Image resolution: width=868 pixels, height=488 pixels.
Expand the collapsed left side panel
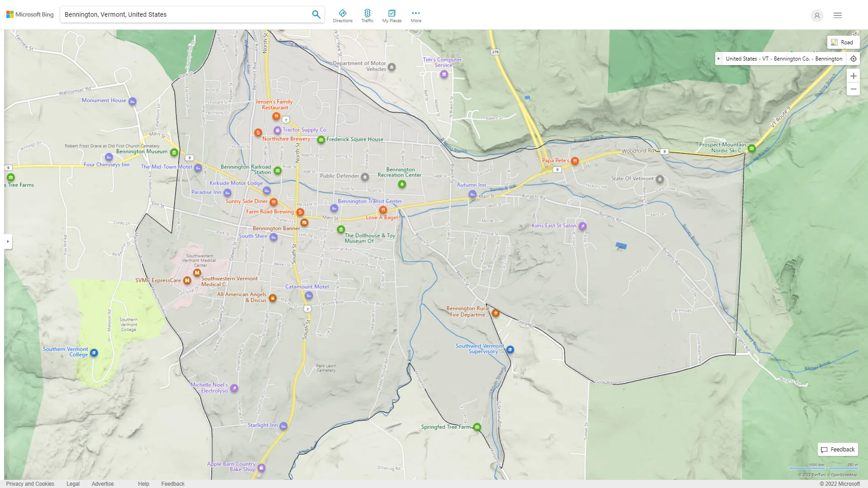(x=8, y=242)
